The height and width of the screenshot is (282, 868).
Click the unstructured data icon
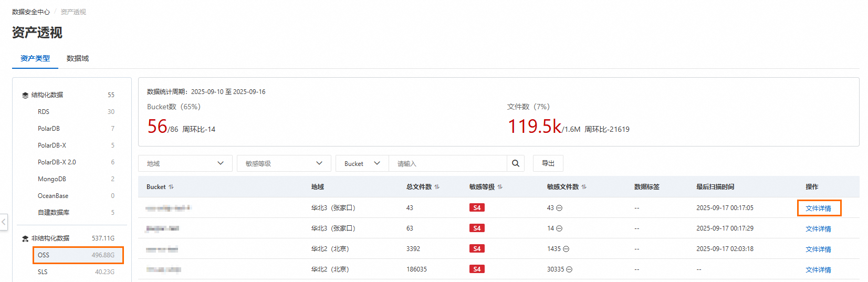pos(25,238)
